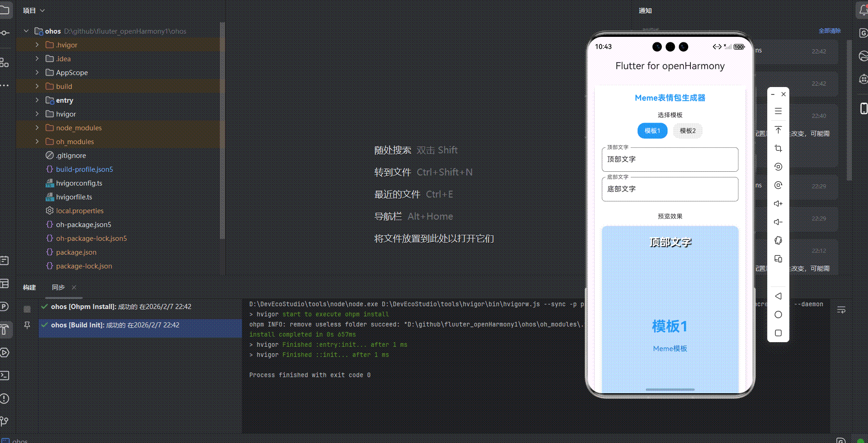868x443 pixels.
Task: Expand the hvigor folder
Action: [x=37, y=114]
